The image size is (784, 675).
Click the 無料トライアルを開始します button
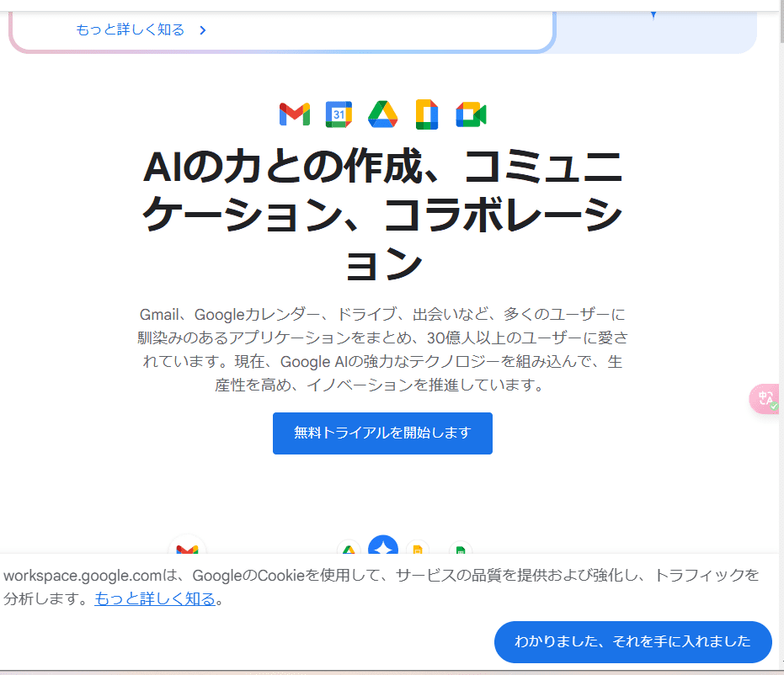point(382,433)
